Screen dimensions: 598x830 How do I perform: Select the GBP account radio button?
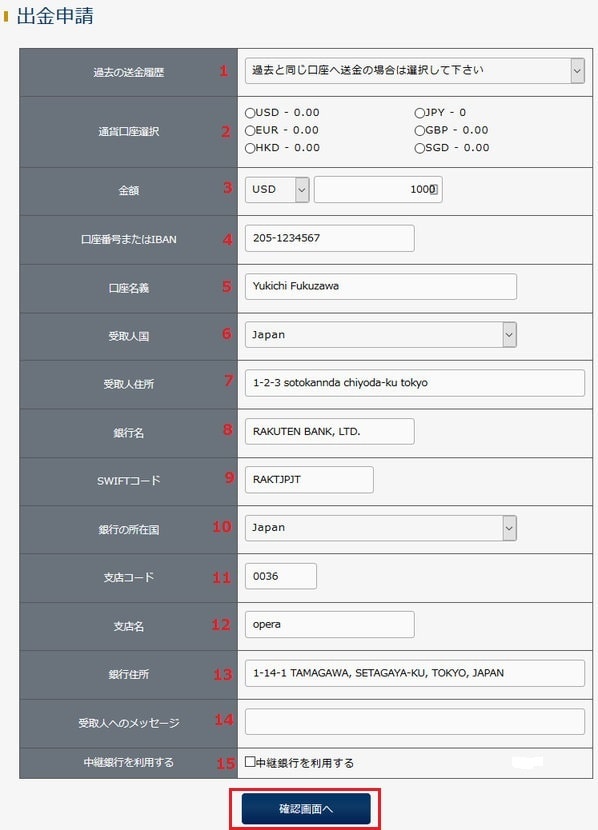[x=419, y=130]
